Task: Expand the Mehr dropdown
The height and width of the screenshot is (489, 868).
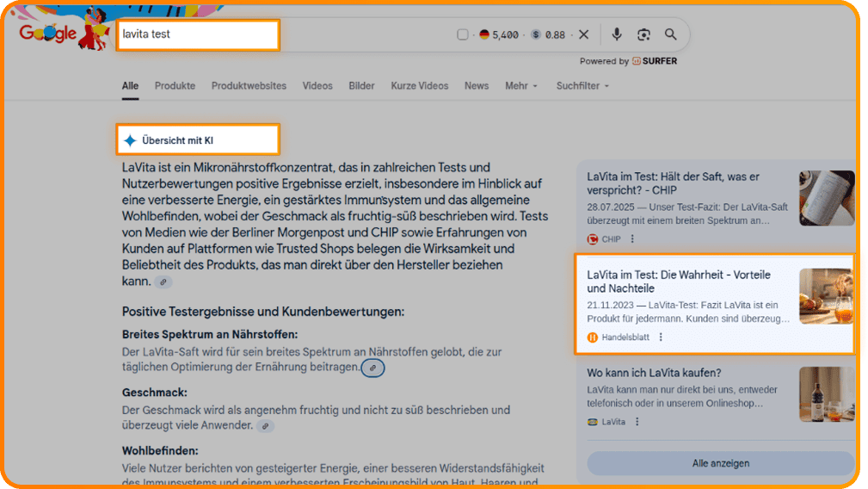Action: [521, 86]
